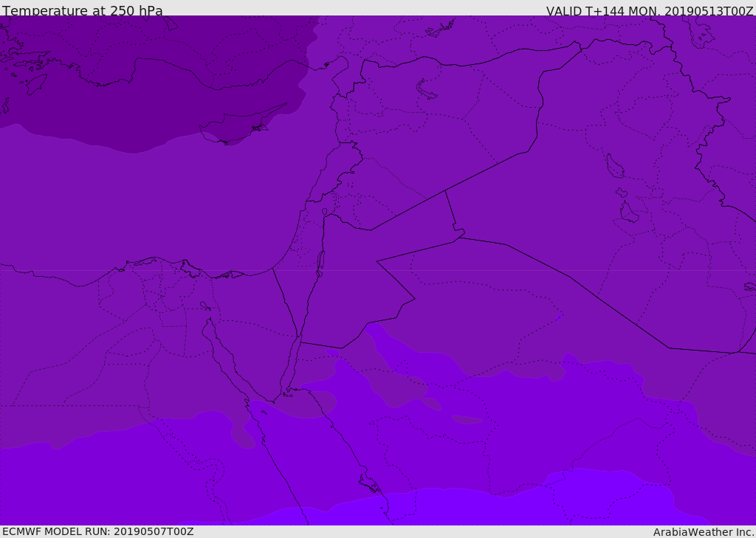Click the 'VALID T+144 MON. 20190513T00Z' label
This screenshot has height=538, width=756.
(x=650, y=10)
